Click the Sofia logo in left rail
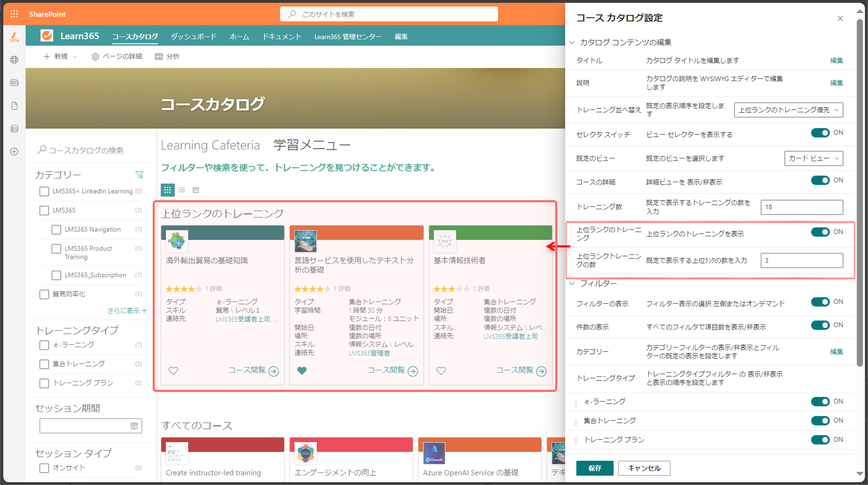The image size is (868, 485). (x=14, y=37)
